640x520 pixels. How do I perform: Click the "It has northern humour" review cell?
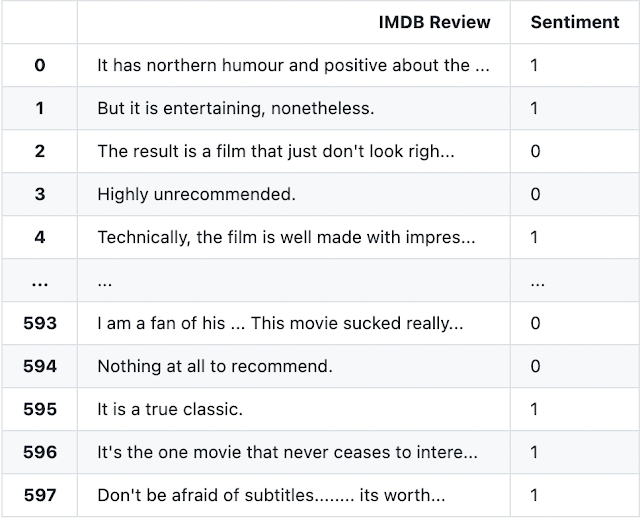[293, 65]
